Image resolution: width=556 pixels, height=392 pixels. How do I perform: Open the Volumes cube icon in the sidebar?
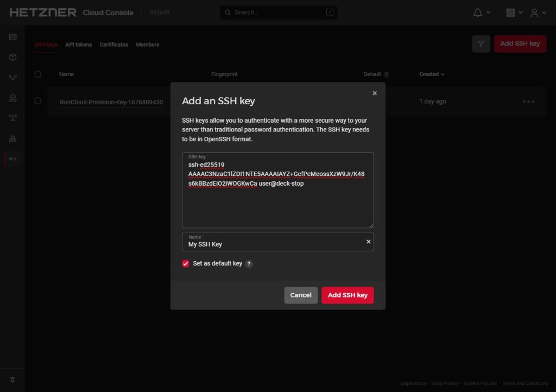pyautogui.click(x=12, y=57)
